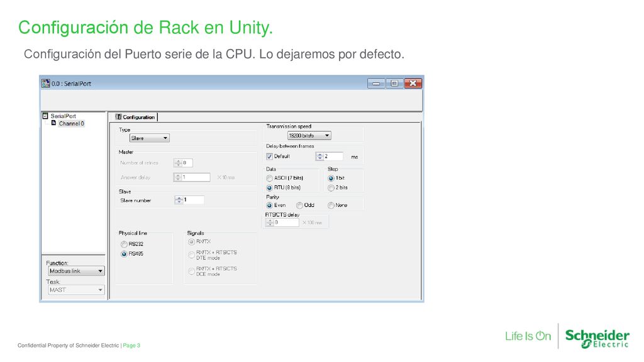Select 1 bit stop option
Image resolution: width=644 pixels, height=362 pixels.
[x=331, y=178]
